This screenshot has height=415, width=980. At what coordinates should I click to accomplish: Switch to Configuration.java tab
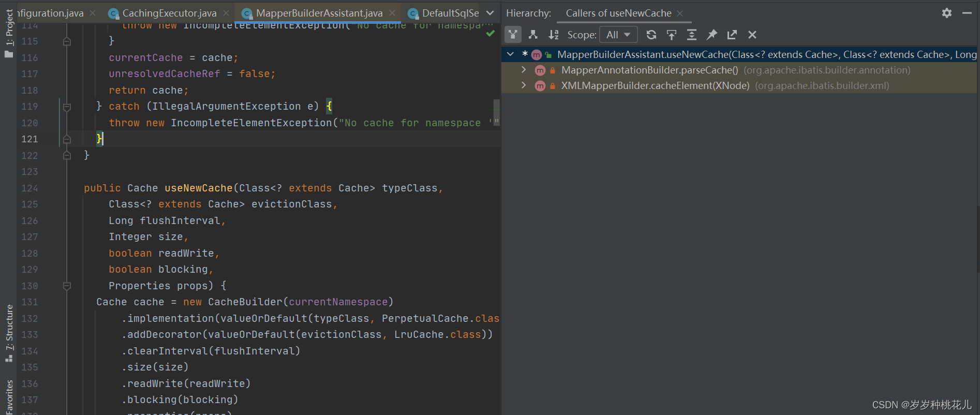click(50, 13)
